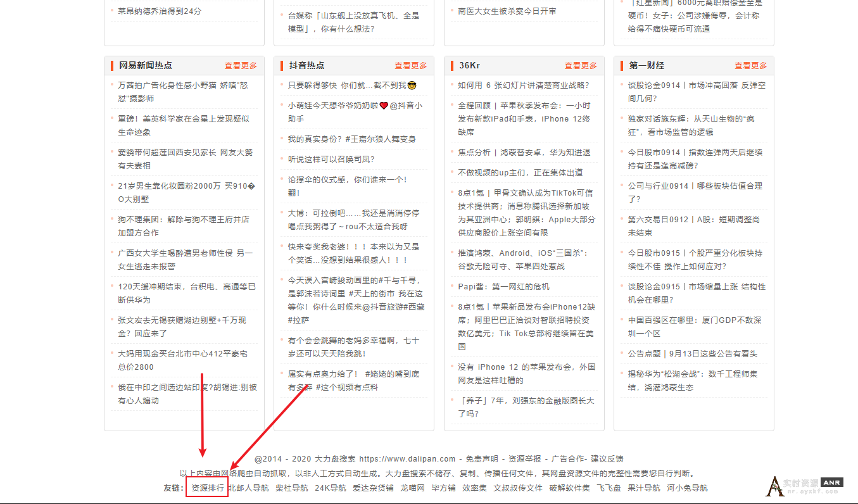858x504 pixels.
Task: Open 第一财经 item 第六交易日0912丨A股：短期调整尚未结束
Action: pos(694,226)
